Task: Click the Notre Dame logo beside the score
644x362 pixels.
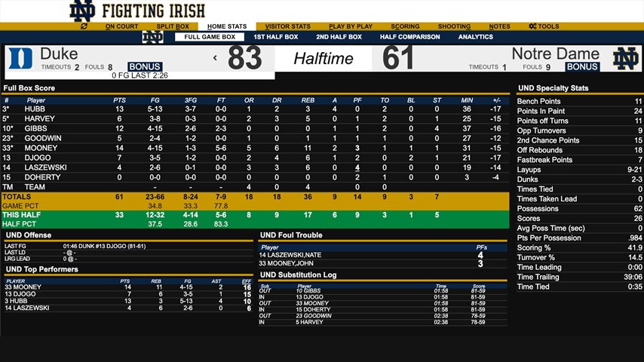Action: (625, 59)
